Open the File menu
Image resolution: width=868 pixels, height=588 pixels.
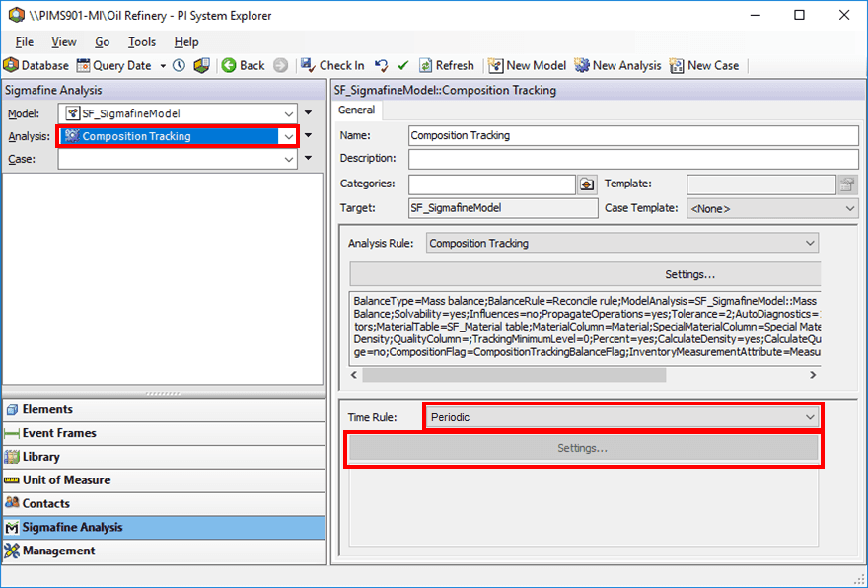pos(26,42)
